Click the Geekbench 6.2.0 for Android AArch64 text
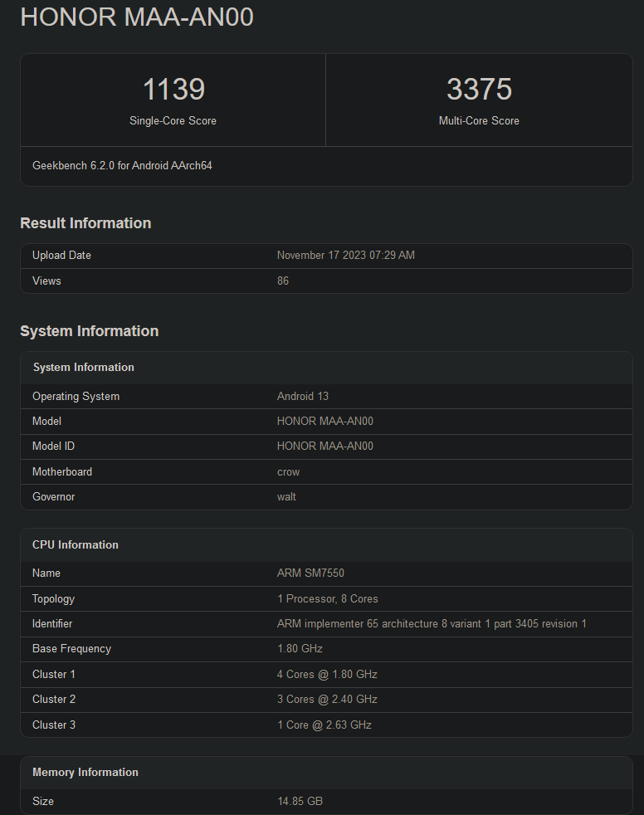This screenshot has width=644, height=815. (122, 166)
